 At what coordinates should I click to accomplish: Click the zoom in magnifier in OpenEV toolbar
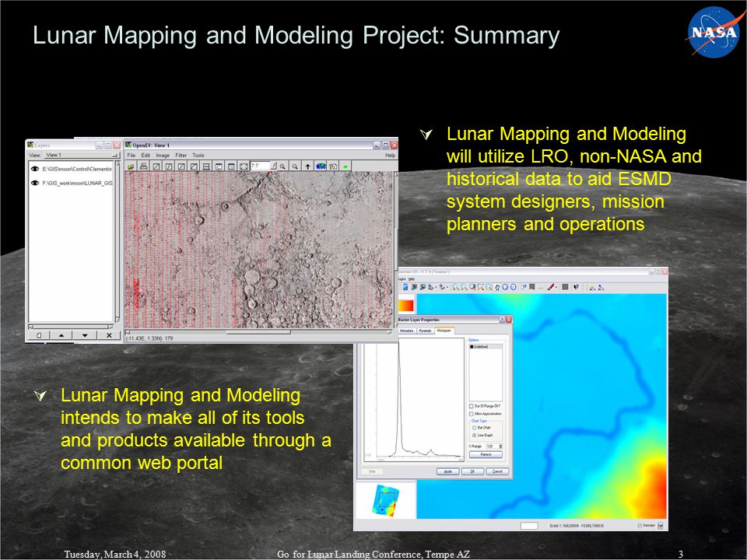tap(283, 166)
